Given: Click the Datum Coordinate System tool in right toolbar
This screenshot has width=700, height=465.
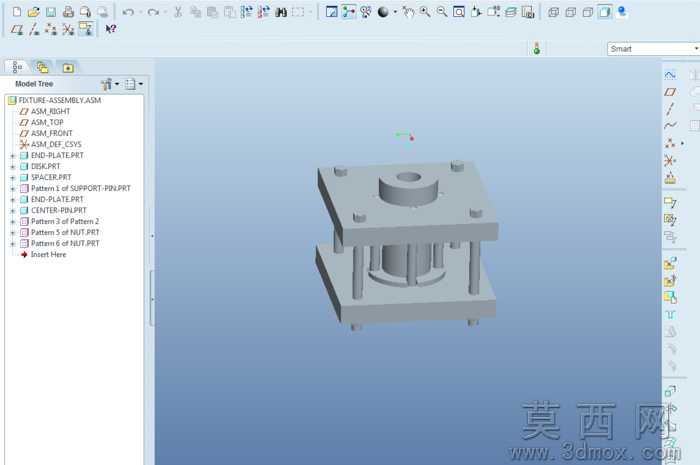Looking at the screenshot, I should [x=670, y=161].
